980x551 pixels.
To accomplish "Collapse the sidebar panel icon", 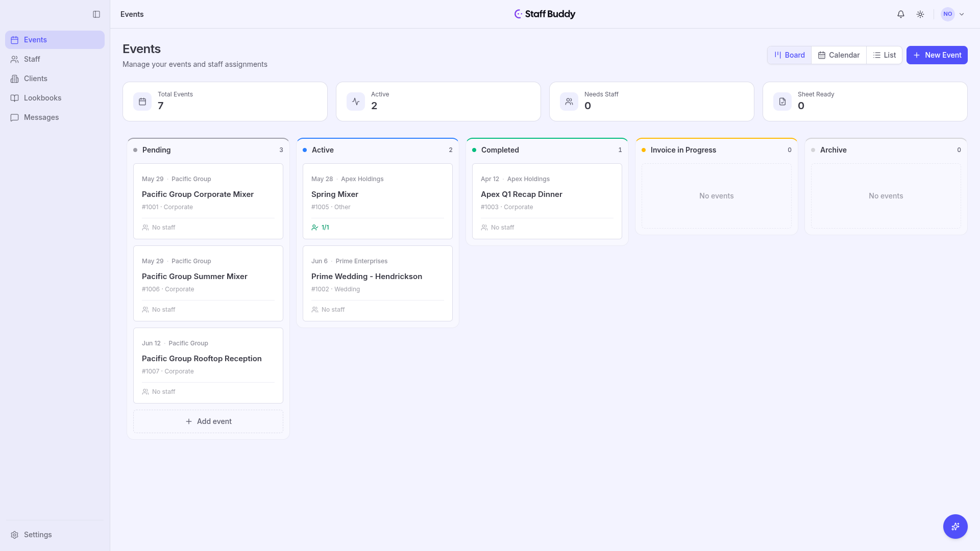I will [x=96, y=14].
